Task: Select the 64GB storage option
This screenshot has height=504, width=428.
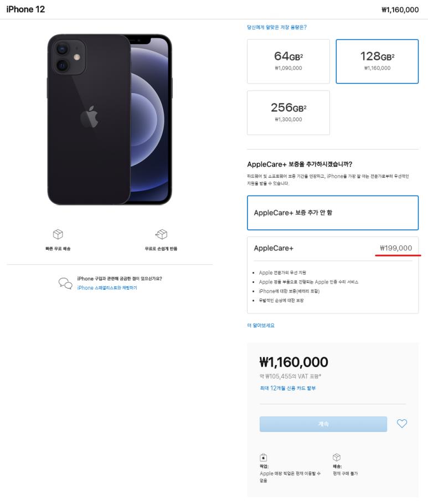Action: [288, 61]
